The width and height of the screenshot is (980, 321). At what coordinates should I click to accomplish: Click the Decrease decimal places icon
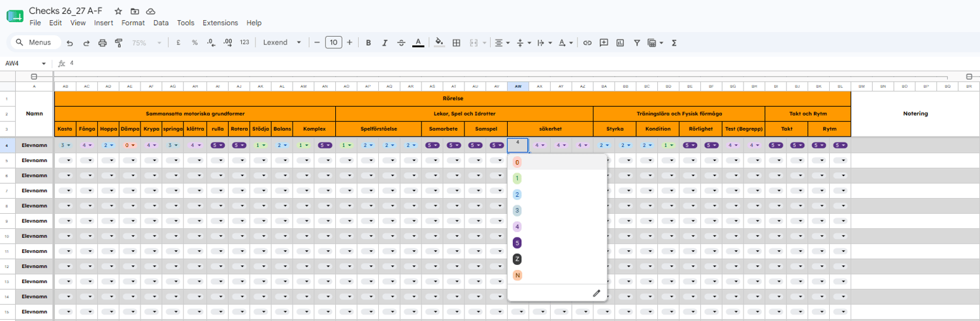coord(211,42)
